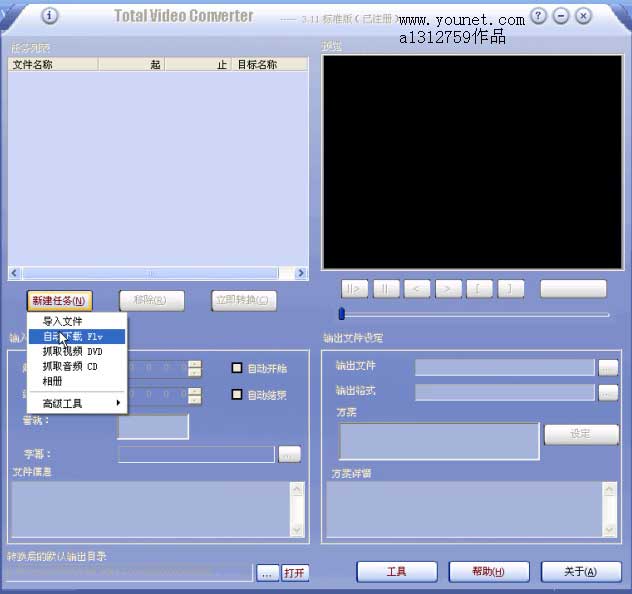Image resolution: width=632 pixels, height=594 pixels.
Task: Step backward with the '<' preview button
Action: 417,289
